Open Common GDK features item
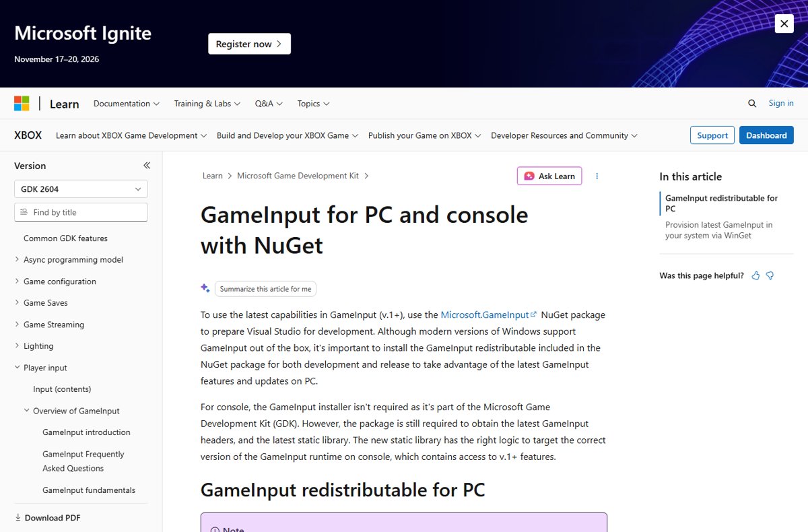This screenshot has width=808, height=532. click(65, 238)
